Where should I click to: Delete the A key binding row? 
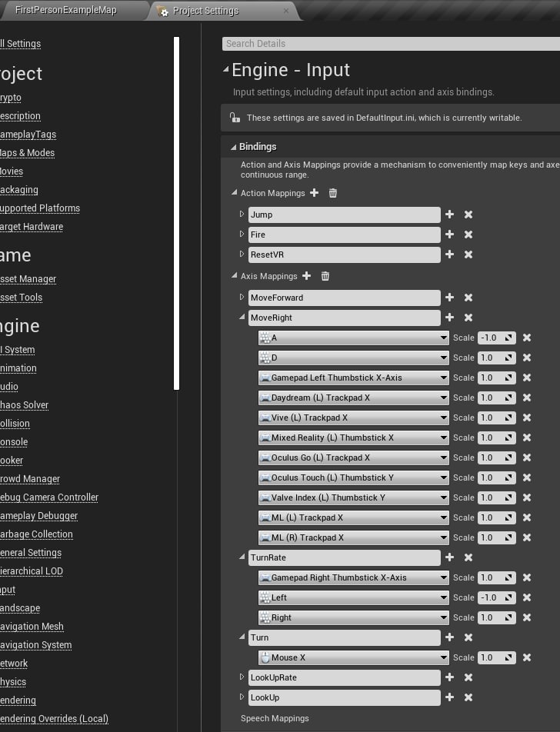pyautogui.click(x=527, y=338)
